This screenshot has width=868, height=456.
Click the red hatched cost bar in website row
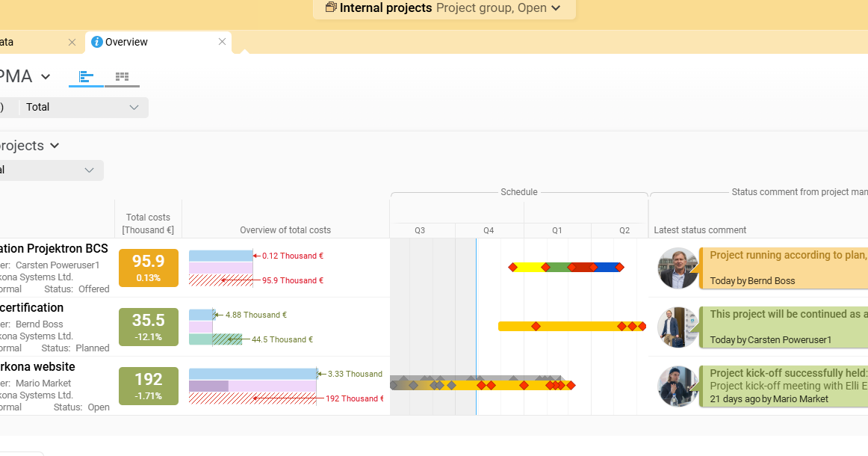coord(252,398)
